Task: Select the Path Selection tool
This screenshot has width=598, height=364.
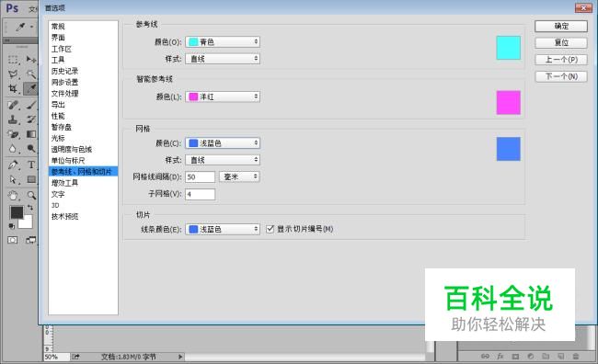Action: point(13,179)
